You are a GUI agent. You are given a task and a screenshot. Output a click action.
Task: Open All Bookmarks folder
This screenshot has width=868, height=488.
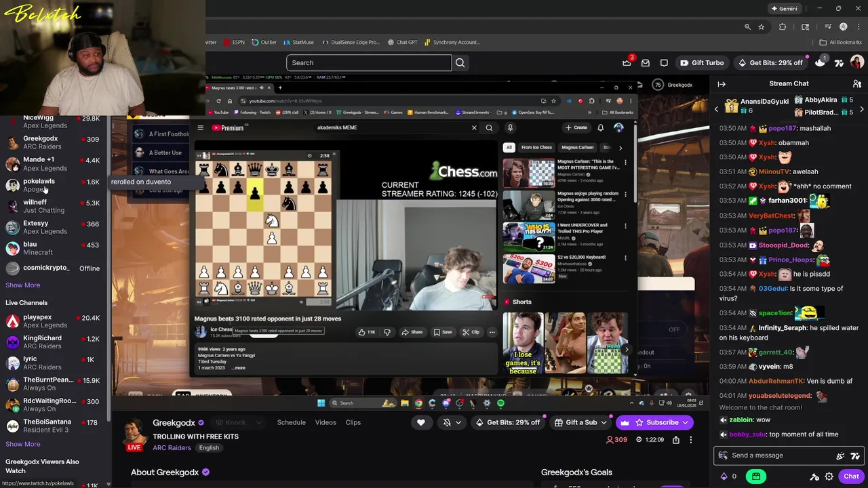841,42
